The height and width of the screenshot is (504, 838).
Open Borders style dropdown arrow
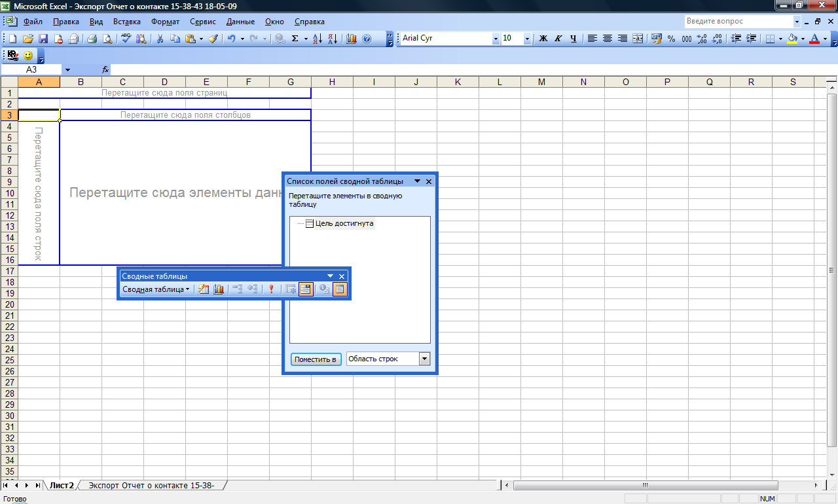pos(781,39)
